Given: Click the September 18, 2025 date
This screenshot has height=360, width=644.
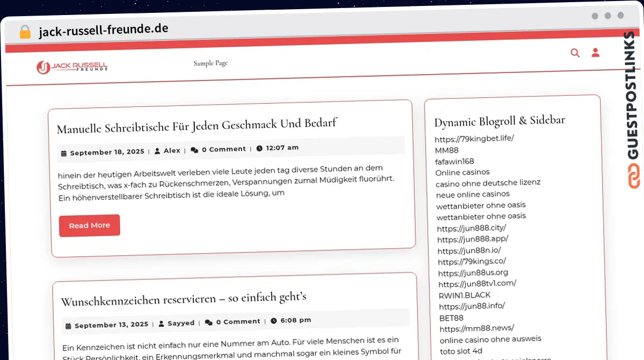Looking at the screenshot, I should pos(107,152).
